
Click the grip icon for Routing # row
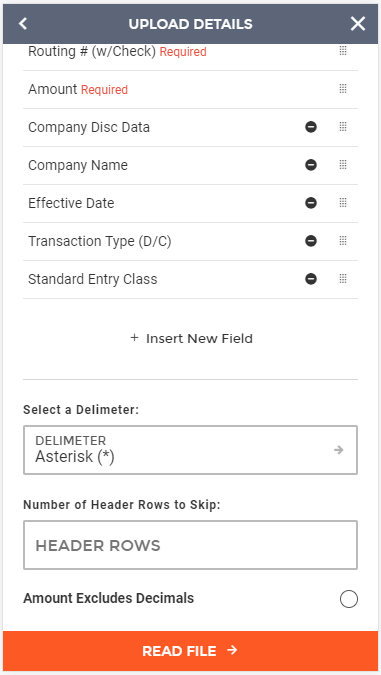pyautogui.click(x=343, y=51)
